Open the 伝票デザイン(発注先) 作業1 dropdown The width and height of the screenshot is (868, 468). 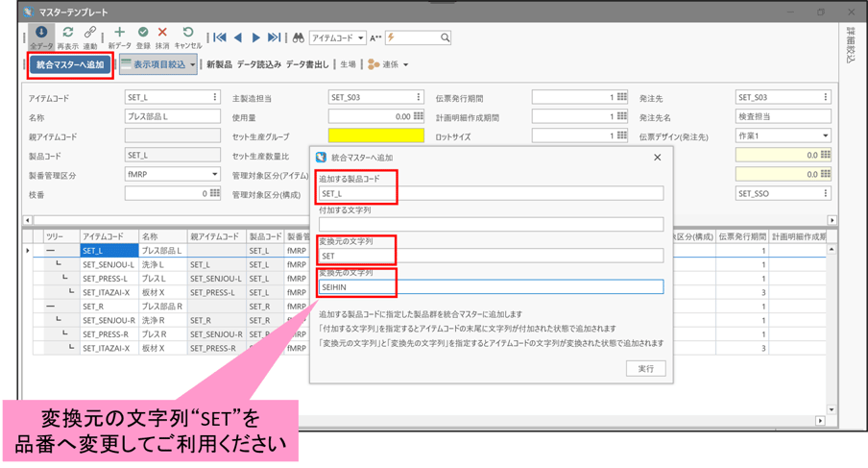[826, 135]
